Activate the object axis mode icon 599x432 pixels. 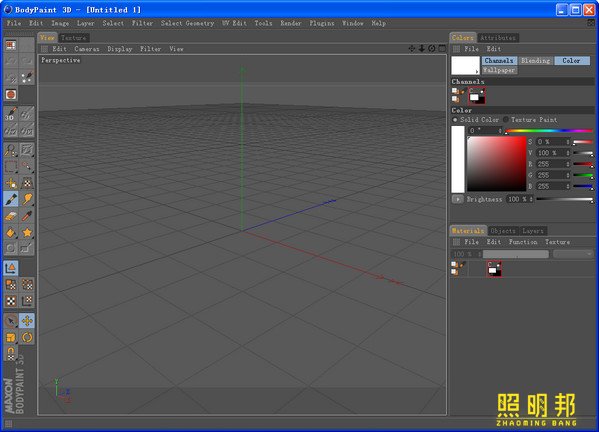pos(11,268)
